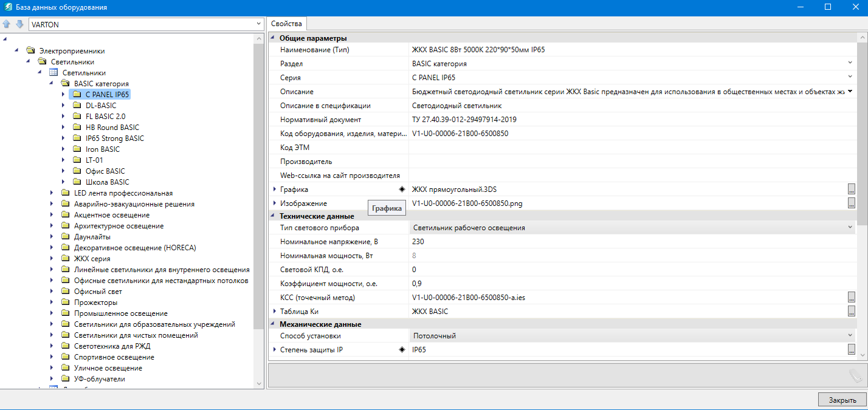Click the folder icon beside HB Round BASIC
The image size is (868, 410).
(x=77, y=128)
